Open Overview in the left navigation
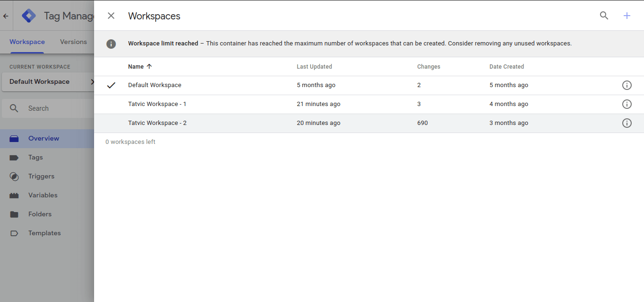This screenshot has height=302, width=644. (47, 139)
